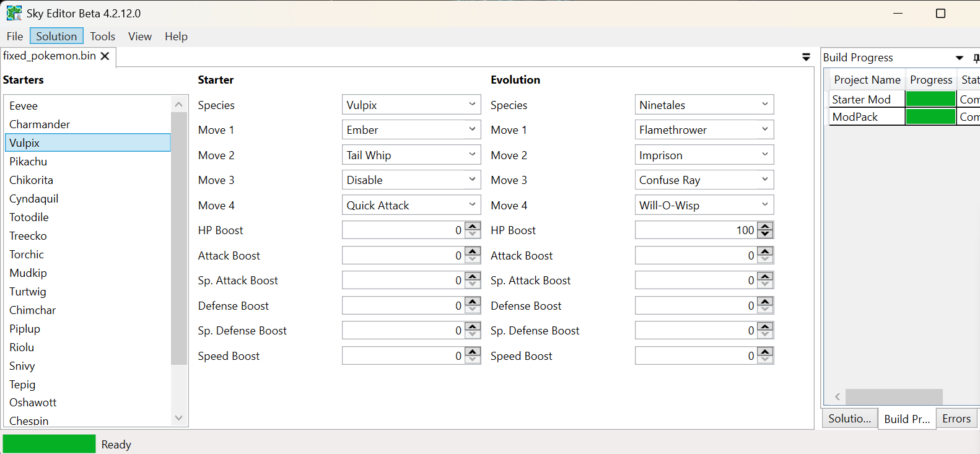
Task: Click the document list dropdown icon
Action: pos(806,57)
